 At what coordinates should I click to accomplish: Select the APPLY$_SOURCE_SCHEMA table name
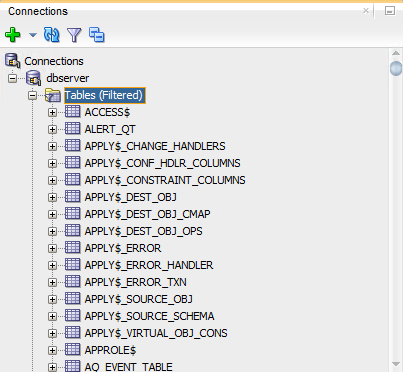[149, 316]
